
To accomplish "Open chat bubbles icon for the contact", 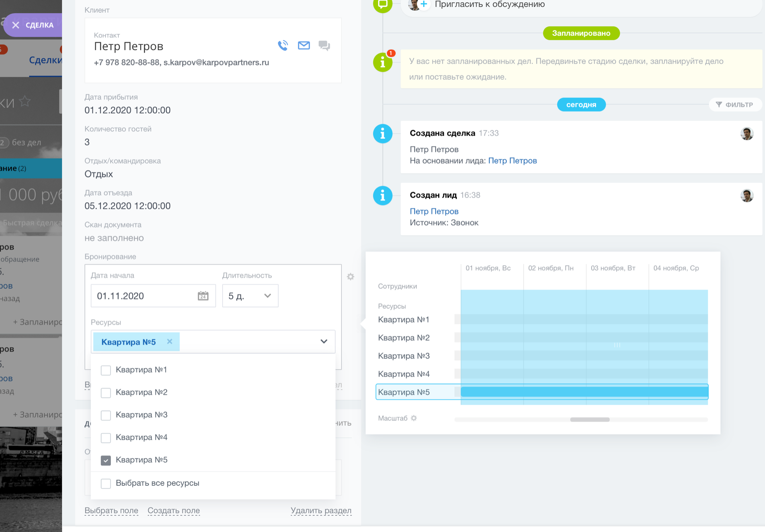I will 324,45.
